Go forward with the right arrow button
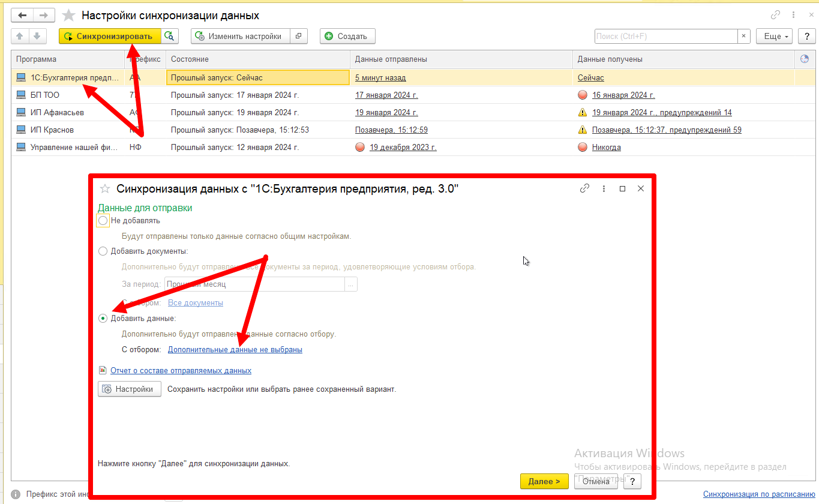Image resolution: width=819 pixels, height=504 pixels. (44, 16)
